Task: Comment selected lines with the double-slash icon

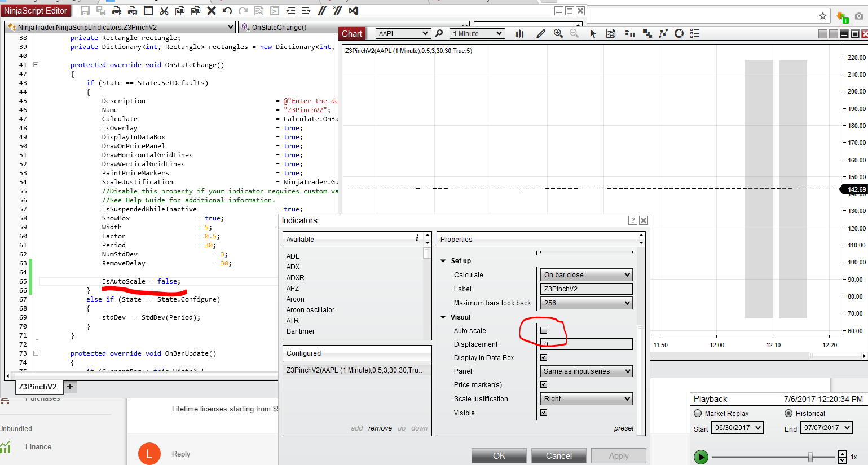Action: click(x=321, y=11)
